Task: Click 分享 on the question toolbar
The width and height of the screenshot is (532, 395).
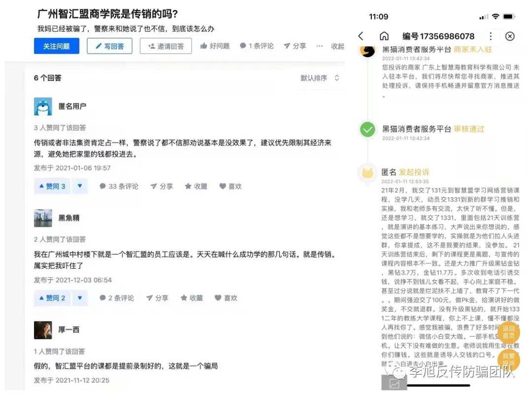Action: (x=295, y=46)
